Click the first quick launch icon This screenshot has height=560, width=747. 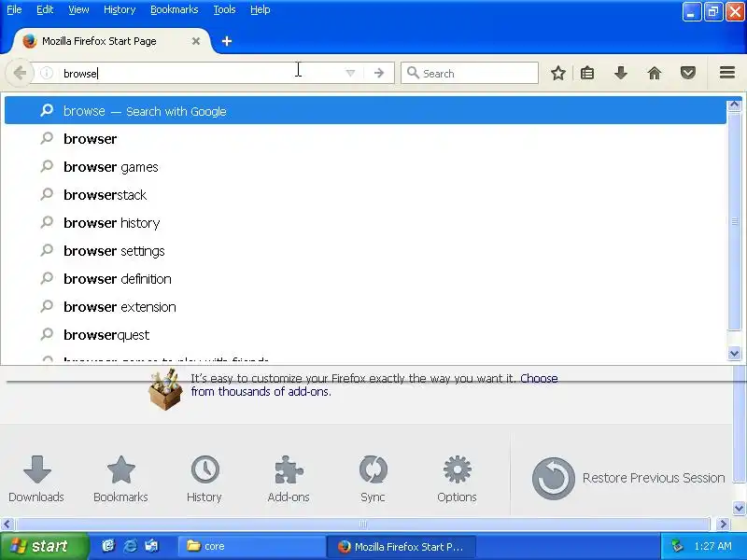tap(108, 546)
